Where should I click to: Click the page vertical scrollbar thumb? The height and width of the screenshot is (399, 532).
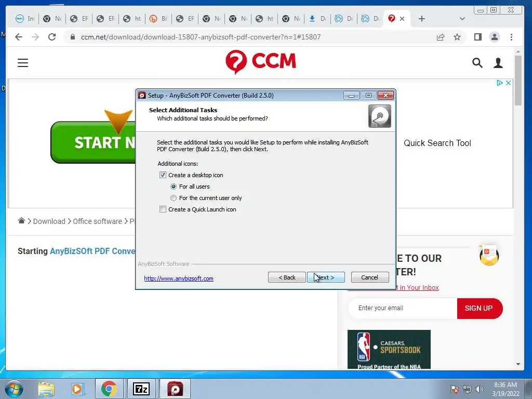click(x=518, y=80)
